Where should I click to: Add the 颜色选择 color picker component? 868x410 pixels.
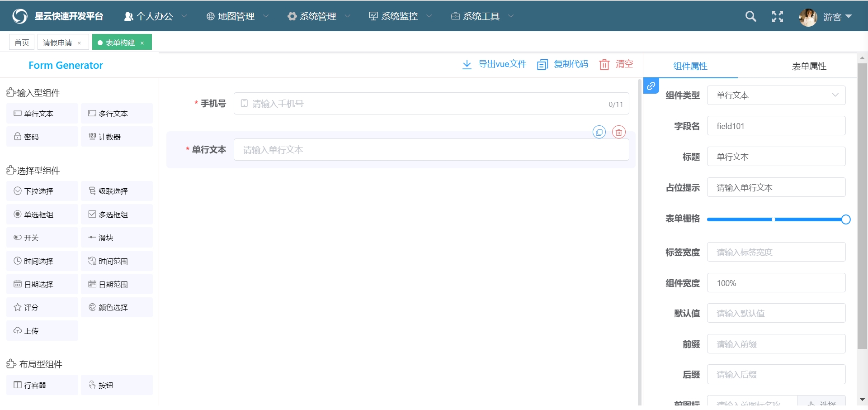tap(117, 308)
